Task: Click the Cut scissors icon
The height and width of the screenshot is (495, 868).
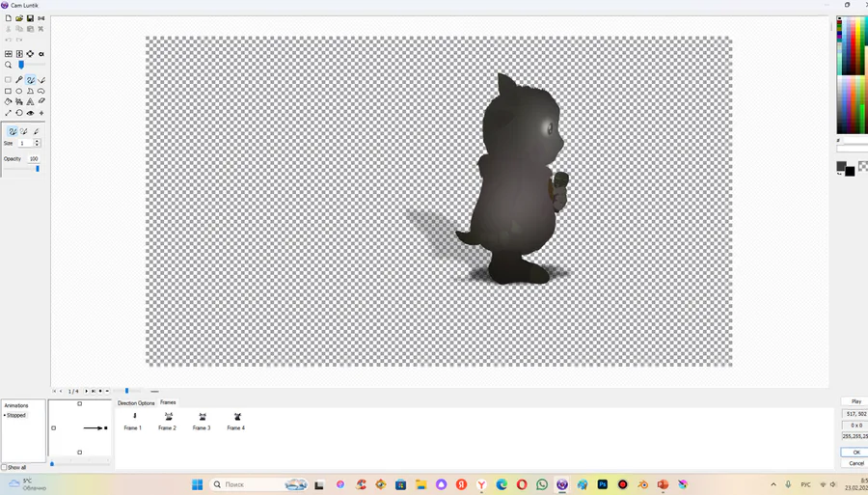Action: point(9,29)
